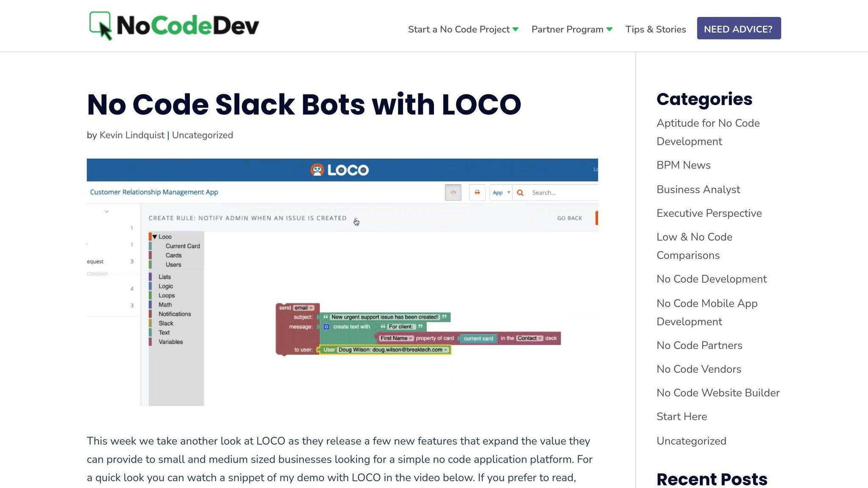Open Start a No Code Project menu

click(463, 29)
